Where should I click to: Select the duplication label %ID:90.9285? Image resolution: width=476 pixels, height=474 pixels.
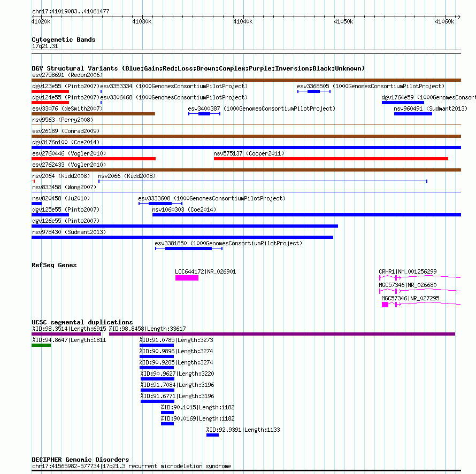176,362
